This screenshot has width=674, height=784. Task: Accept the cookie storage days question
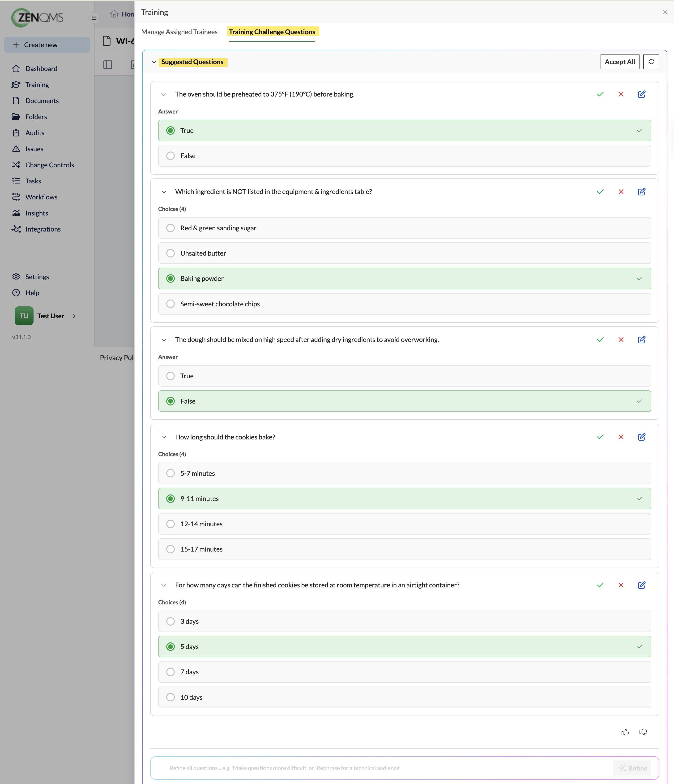(x=600, y=585)
